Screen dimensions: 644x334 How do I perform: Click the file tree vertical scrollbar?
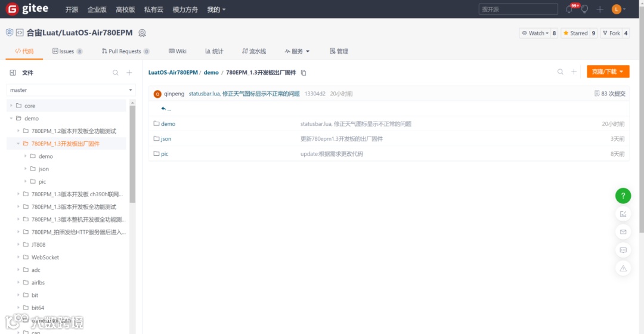(x=132, y=154)
